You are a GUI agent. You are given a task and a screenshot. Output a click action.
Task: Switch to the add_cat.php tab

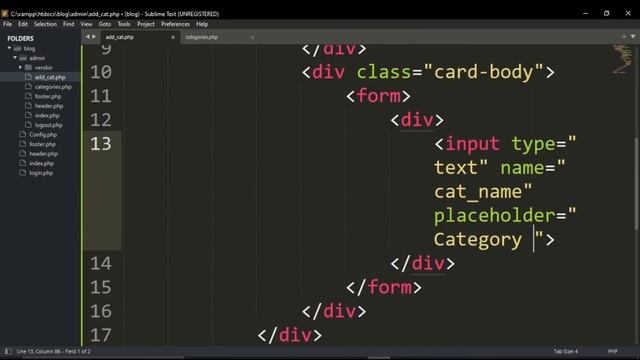click(139, 37)
